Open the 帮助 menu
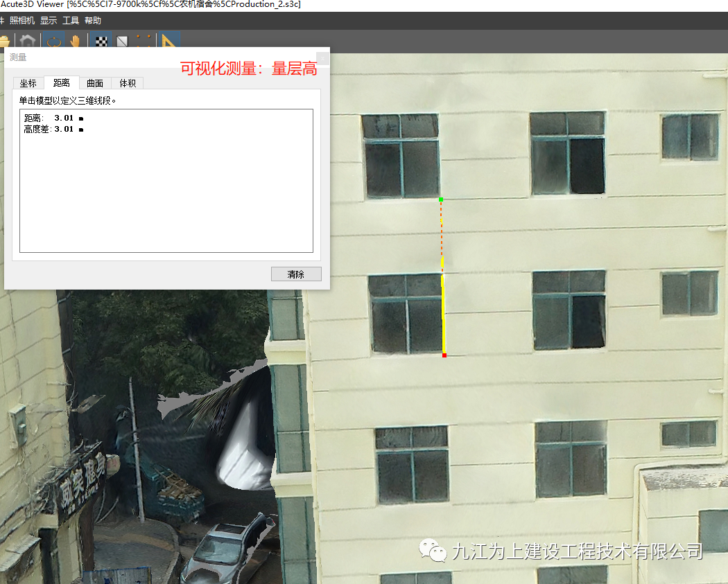The height and width of the screenshot is (584, 728). (93, 21)
